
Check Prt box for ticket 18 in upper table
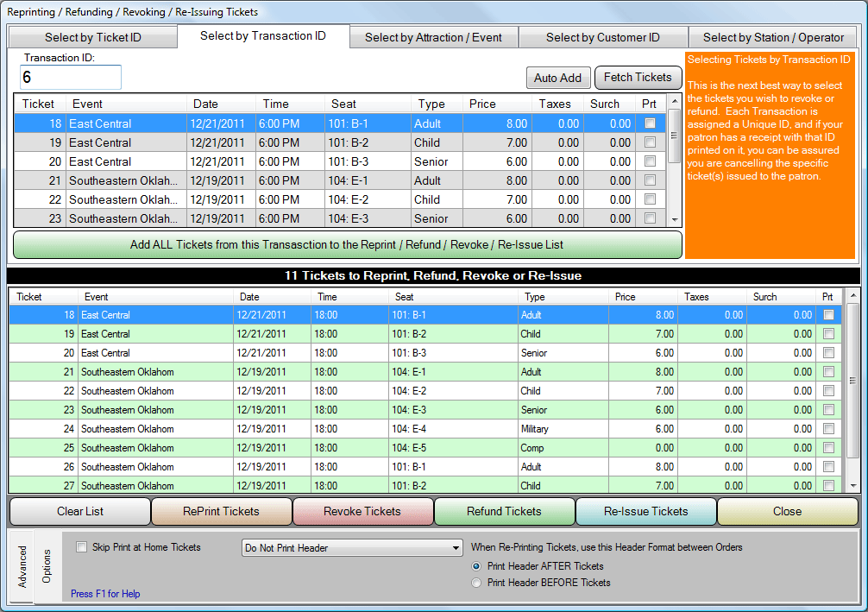click(x=650, y=123)
